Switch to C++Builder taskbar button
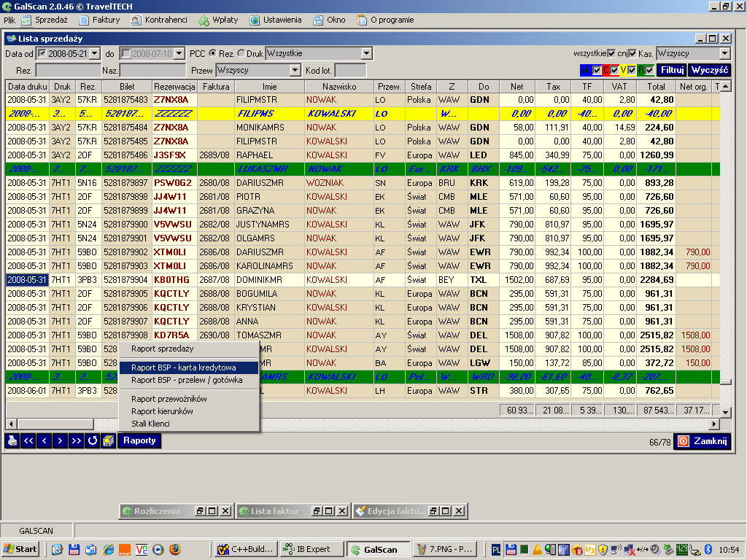 (x=247, y=550)
